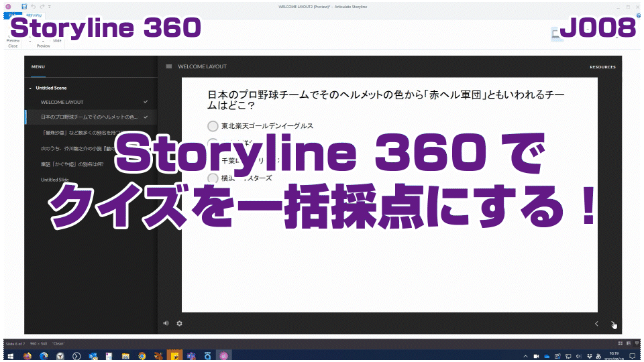
Task: Click the OneDrive cloud tray icon
Action: point(547,356)
